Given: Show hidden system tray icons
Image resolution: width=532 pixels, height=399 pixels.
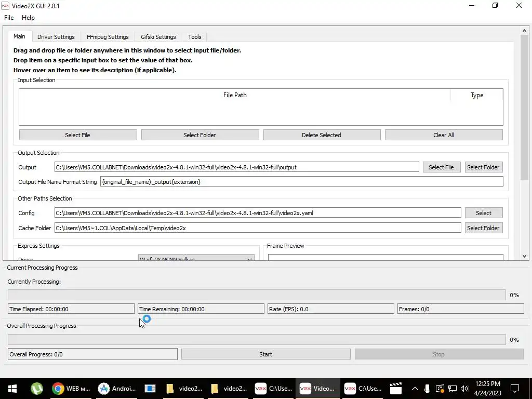Looking at the screenshot, I should pos(415,389).
